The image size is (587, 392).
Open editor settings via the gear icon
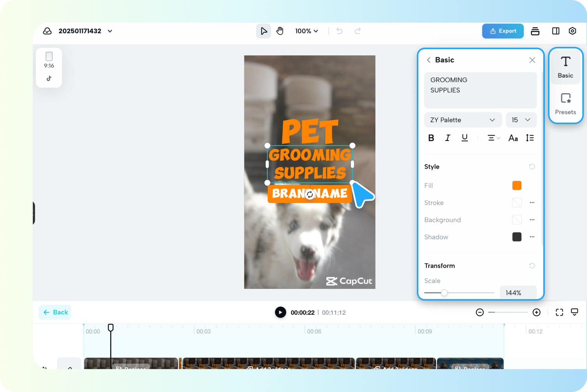[572, 31]
